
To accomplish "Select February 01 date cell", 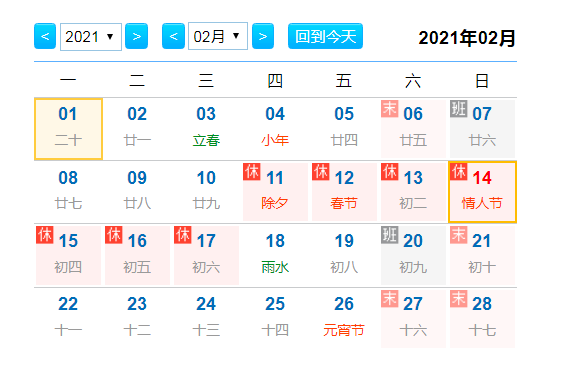I will pyautogui.click(x=68, y=129).
